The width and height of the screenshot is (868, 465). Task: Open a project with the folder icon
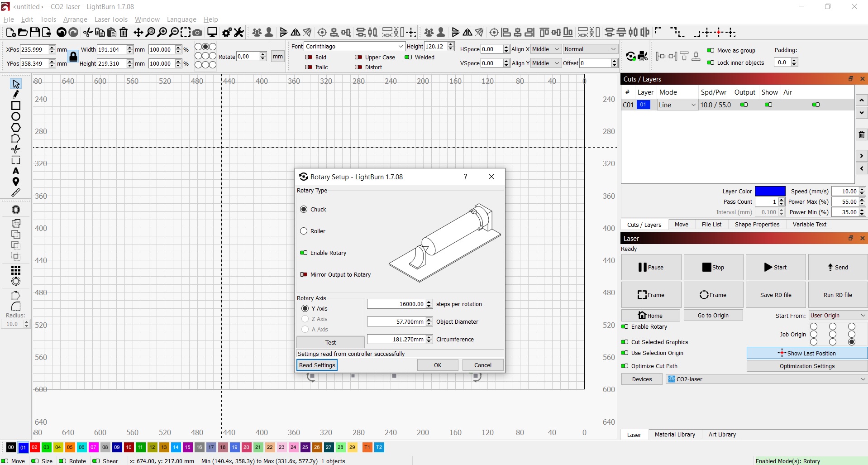pyautogui.click(x=23, y=33)
